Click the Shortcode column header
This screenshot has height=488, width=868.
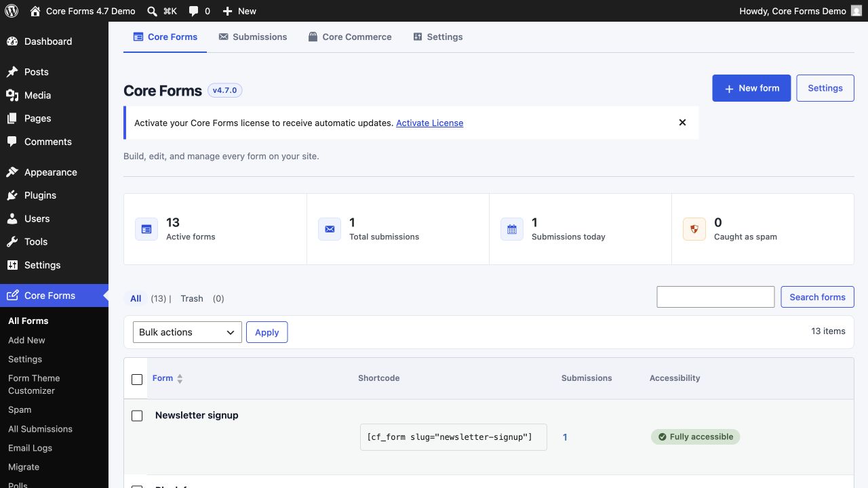point(379,378)
